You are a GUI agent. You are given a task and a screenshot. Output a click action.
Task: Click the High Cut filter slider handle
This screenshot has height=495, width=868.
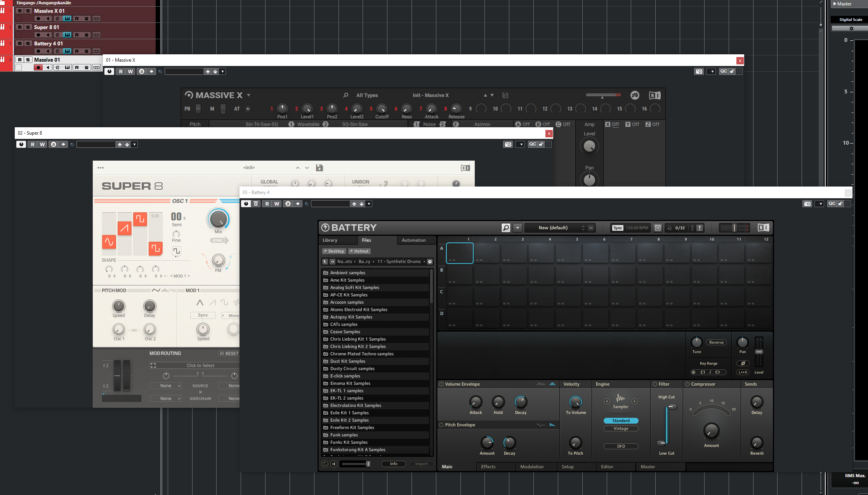pyautogui.click(x=672, y=407)
